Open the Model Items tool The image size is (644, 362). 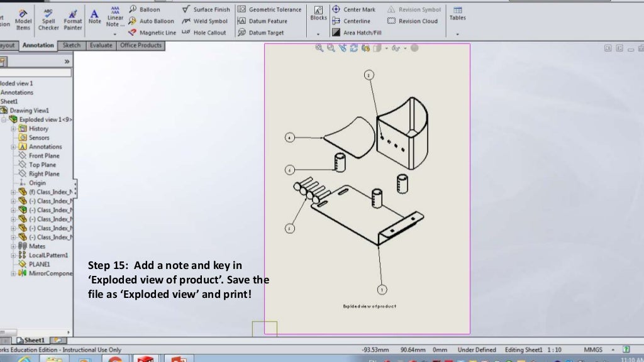click(x=23, y=19)
